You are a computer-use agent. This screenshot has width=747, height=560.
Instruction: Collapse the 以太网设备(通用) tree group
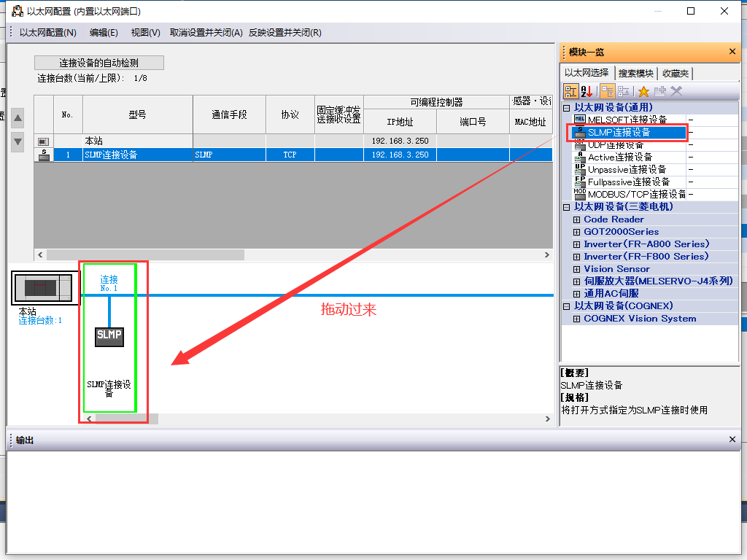[566, 108]
